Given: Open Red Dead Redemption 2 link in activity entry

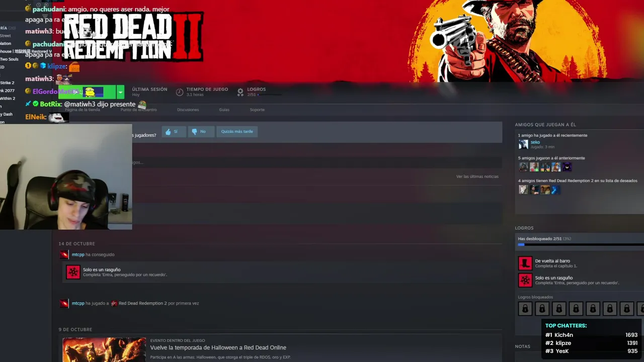Looking at the screenshot, I should (x=142, y=303).
